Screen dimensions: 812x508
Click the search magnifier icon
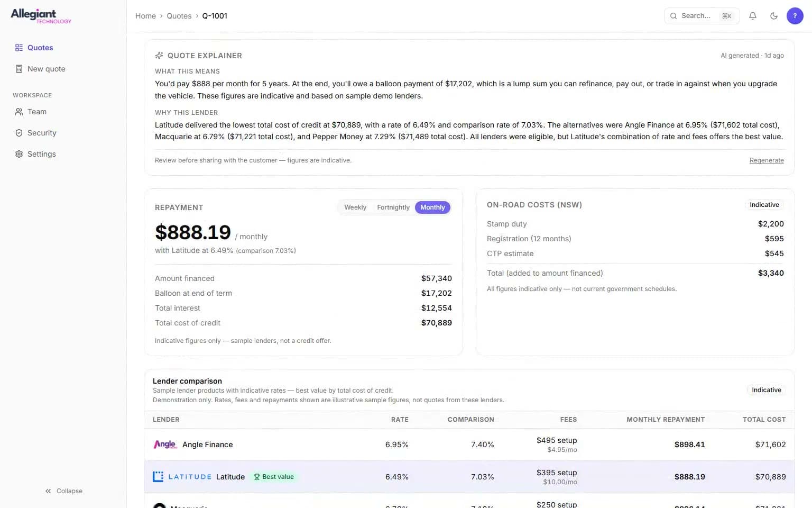coord(673,16)
